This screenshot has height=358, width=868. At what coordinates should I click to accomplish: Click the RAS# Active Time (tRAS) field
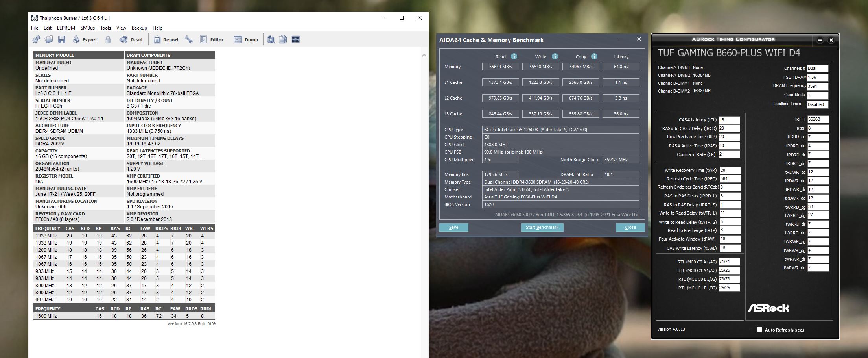click(729, 146)
